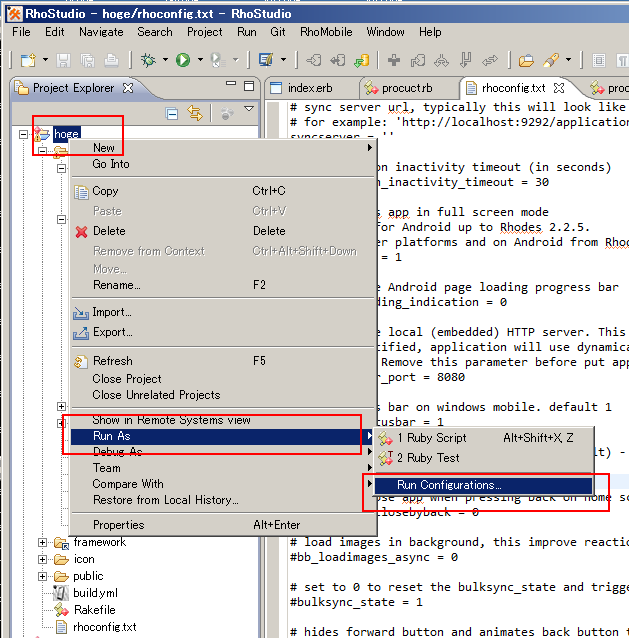Minimize the Project Explorer panel
629x638 pixels.
[x=231, y=83]
